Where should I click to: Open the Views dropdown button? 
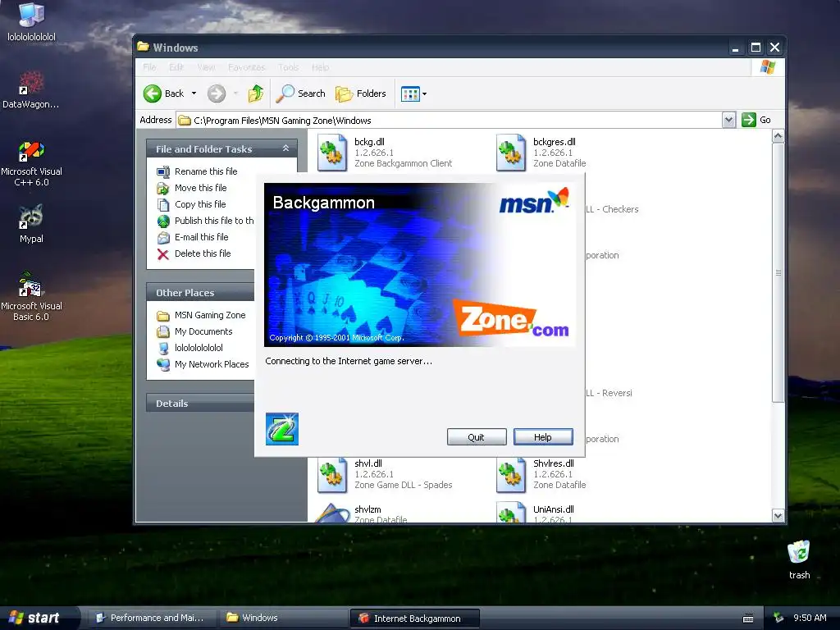point(414,94)
